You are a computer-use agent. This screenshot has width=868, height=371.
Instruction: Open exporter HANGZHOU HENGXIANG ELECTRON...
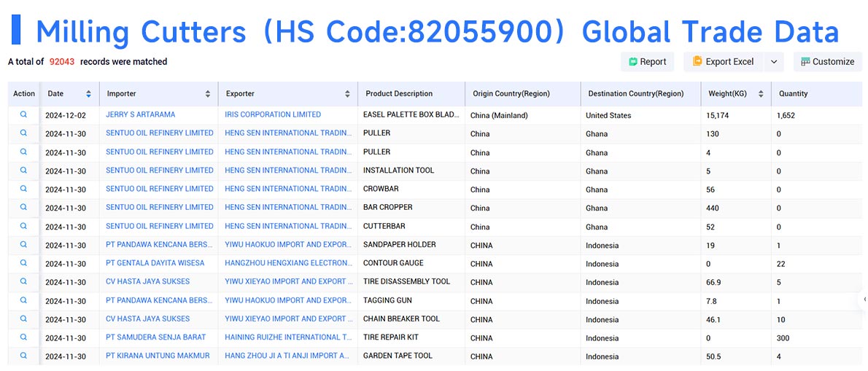click(288, 262)
